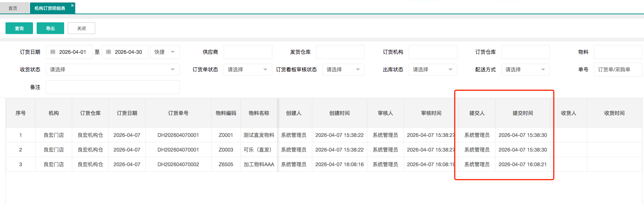The width and height of the screenshot is (644, 205).
Task: Click the 审核人 column header
Action: click(x=386, y=113)
